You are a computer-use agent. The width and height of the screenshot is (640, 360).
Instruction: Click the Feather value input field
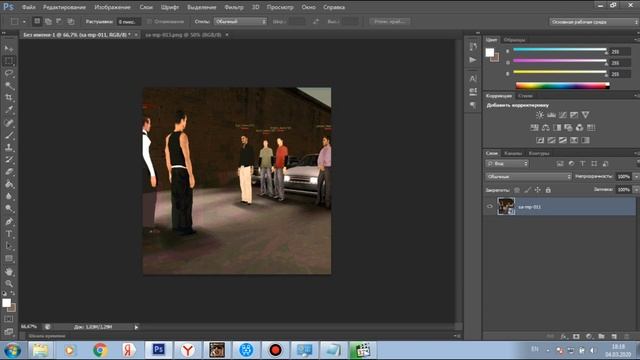128,21
